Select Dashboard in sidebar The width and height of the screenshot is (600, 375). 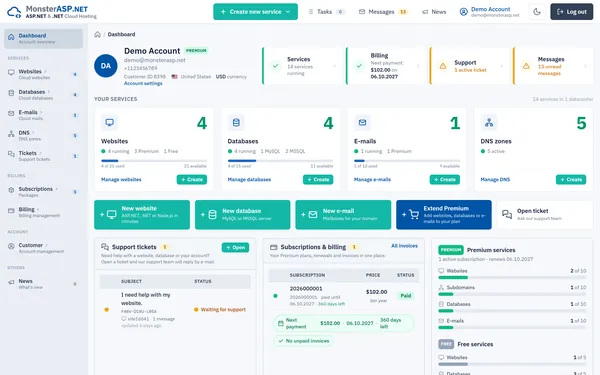point(43,39)
